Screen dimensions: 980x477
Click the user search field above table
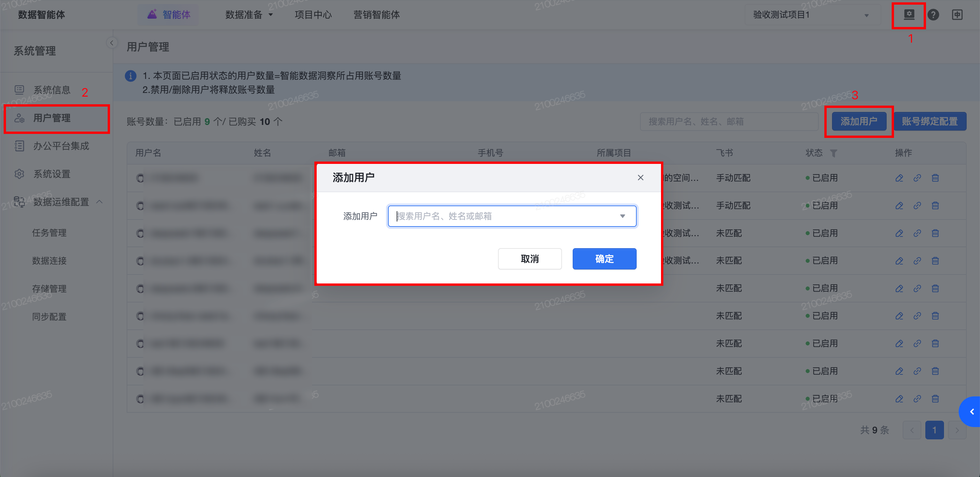click(729, 122)
